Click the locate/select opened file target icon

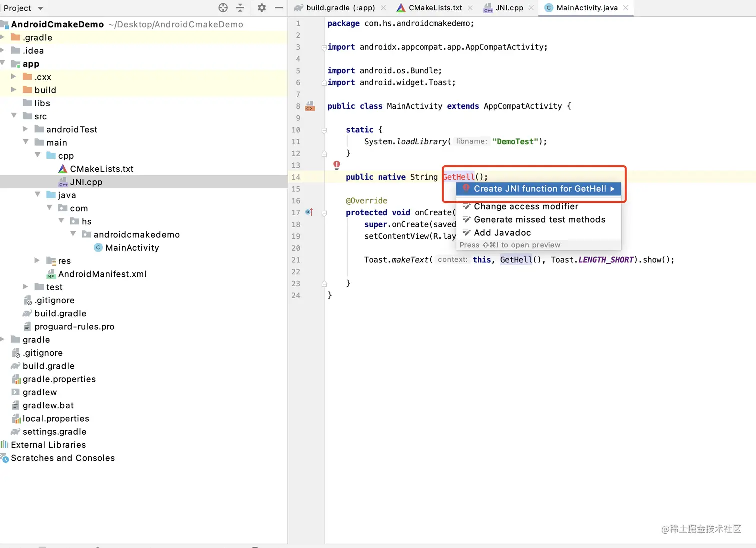pos(223,8)
